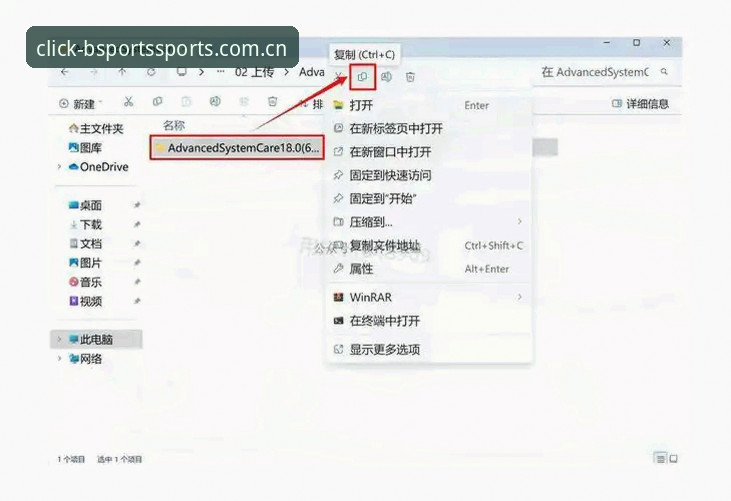Unpin 图片 using its pin icon

tap(137, 263)
